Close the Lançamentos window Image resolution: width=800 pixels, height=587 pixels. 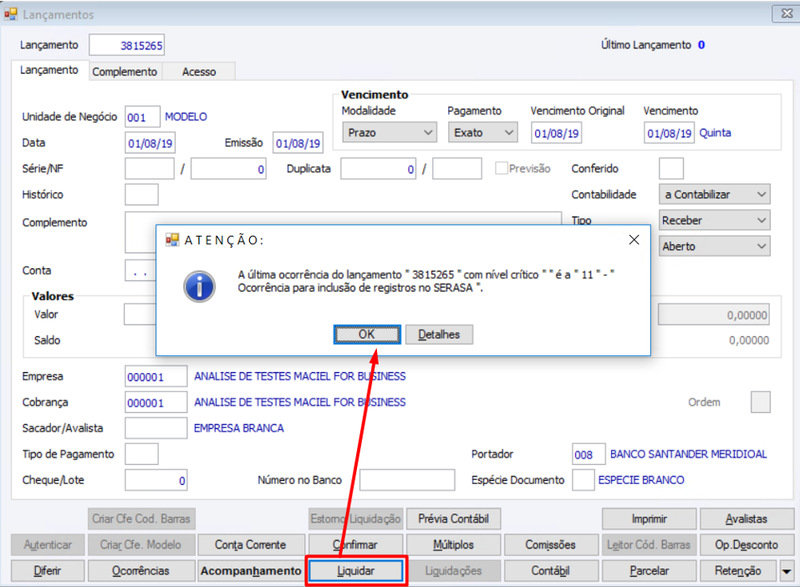(x=786, y=14)
